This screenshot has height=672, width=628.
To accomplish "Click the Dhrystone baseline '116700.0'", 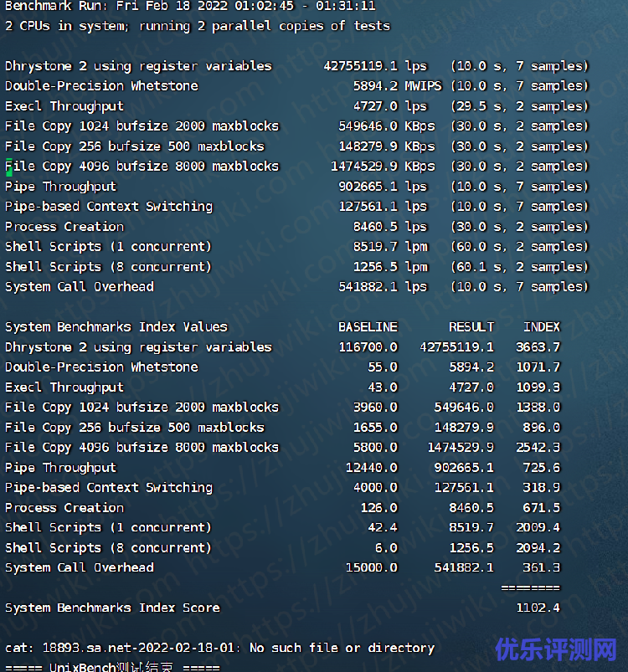I will point(368,347).
